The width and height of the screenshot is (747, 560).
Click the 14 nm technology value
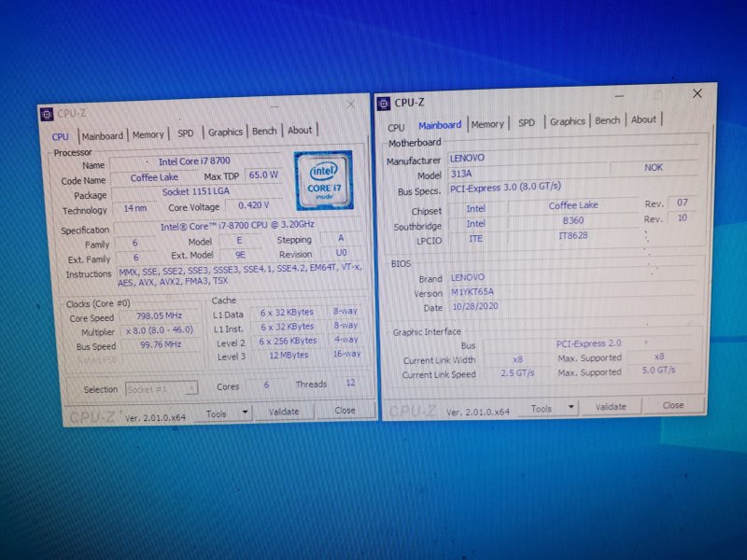(135, 208)
